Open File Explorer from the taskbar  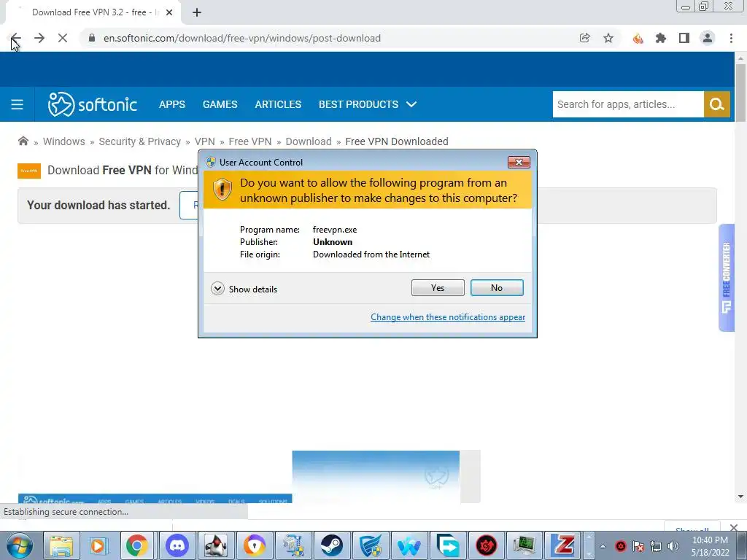coord(61,545)
